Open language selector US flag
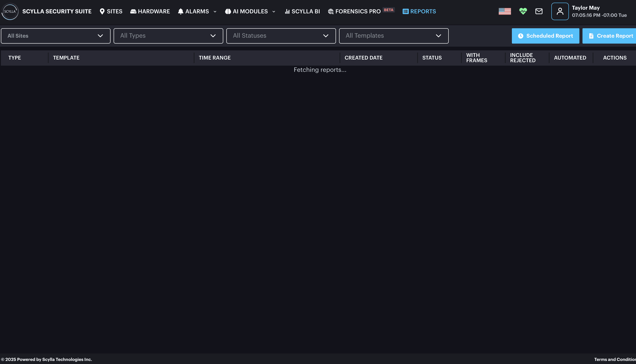 [x=505, y=11]
